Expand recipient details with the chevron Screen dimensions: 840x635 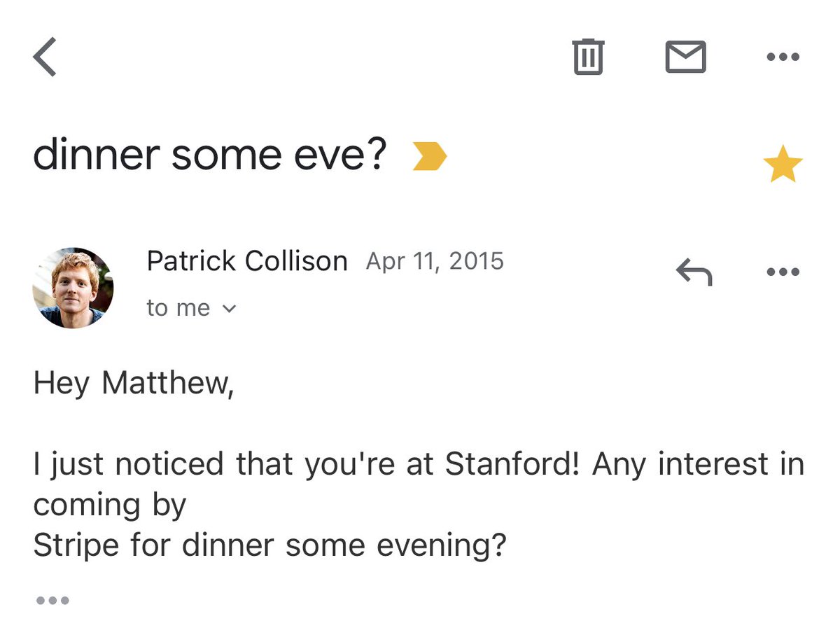[229, 309]
